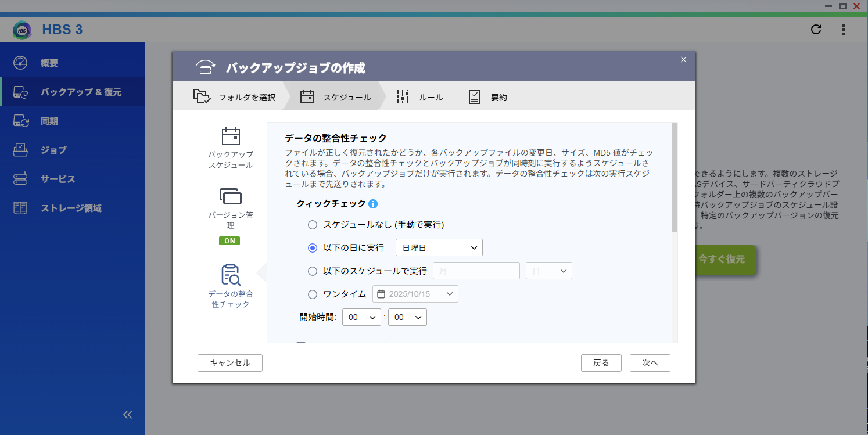This screenshot has width=868, height=435.
Task: Click the Next (次へ) button
Action: [650, 363]
